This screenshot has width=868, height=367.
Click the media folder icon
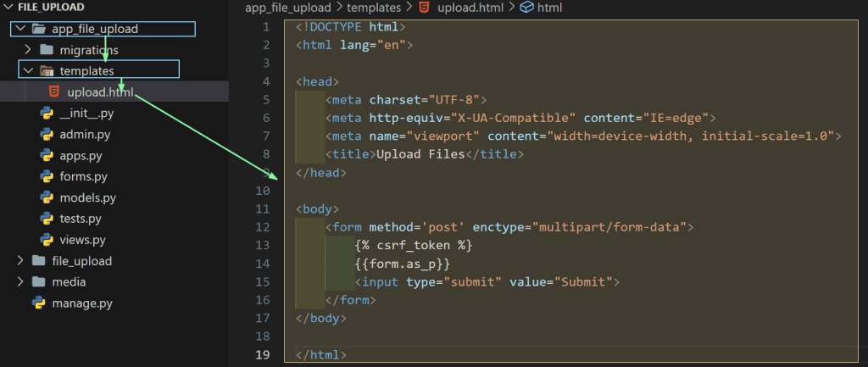tap(38, 281)
